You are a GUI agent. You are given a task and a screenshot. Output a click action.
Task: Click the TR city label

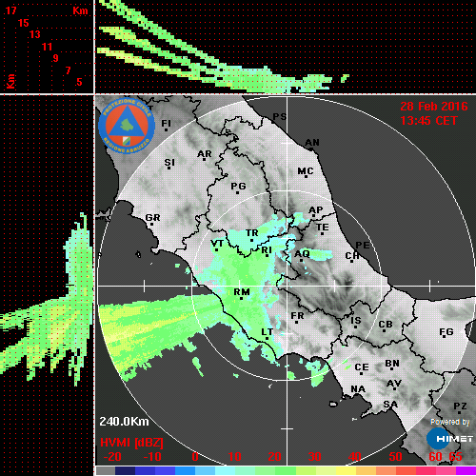[x=252, y=233]
